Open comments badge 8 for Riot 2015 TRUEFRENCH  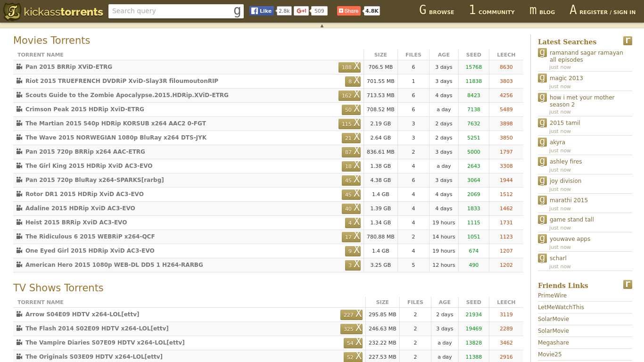(353, 81)
